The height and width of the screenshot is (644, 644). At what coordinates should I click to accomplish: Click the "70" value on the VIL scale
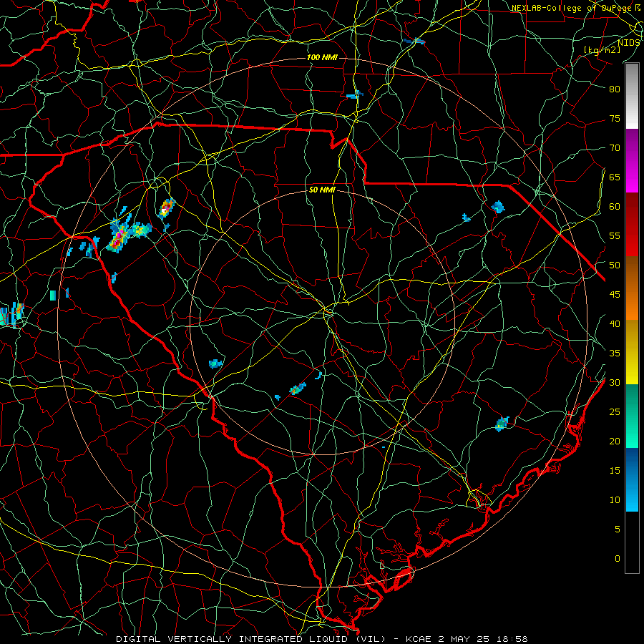pos(615,148)
